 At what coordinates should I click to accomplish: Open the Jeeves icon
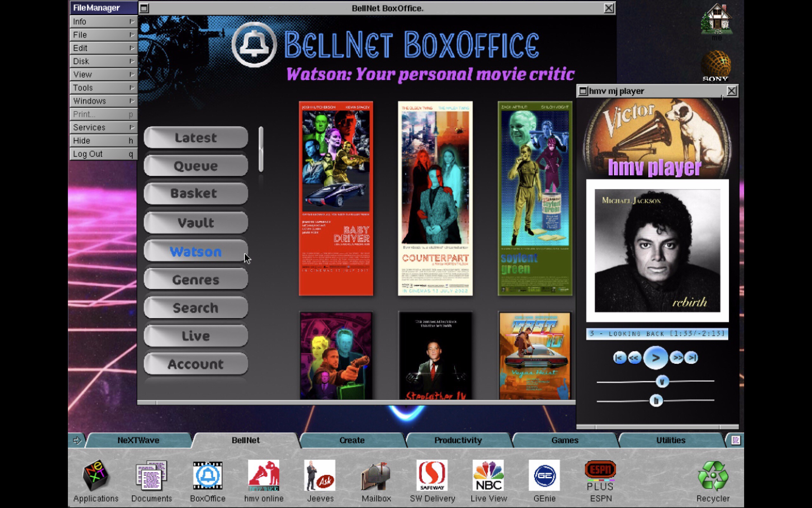pos(320,475)
